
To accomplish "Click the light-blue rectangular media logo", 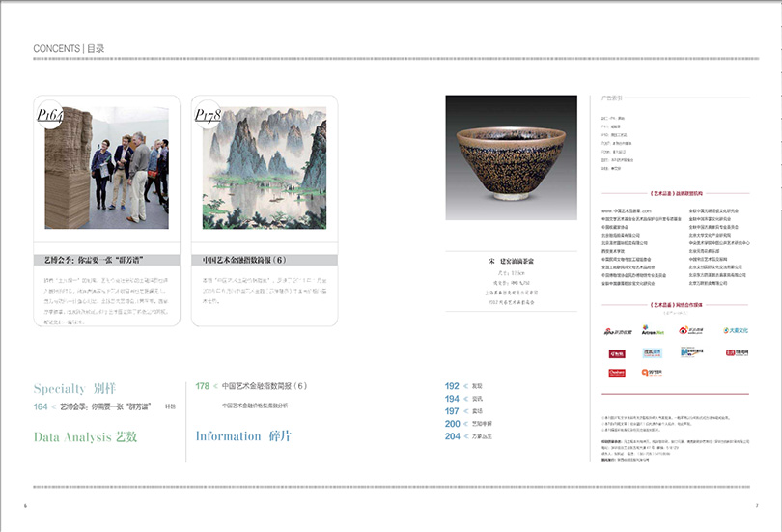I will [653, 353].
